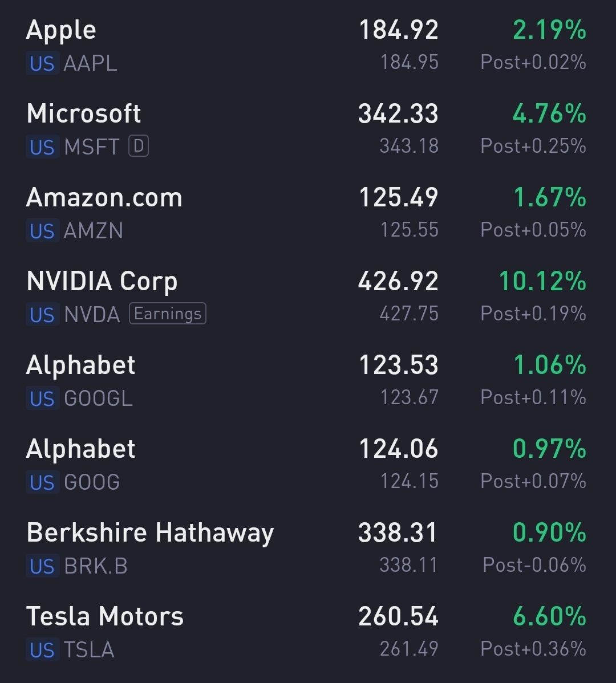The width and height of the screenshot is (616, 683).
Task: Tap NVIDIA's 10.12% change value
Action: pyautogui.click(x=542, y=282)
